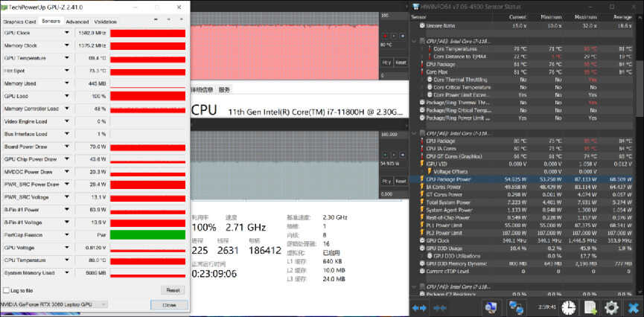Click Reset button on lower power graph
Screen dimensions: 644x317
(401, 181)
